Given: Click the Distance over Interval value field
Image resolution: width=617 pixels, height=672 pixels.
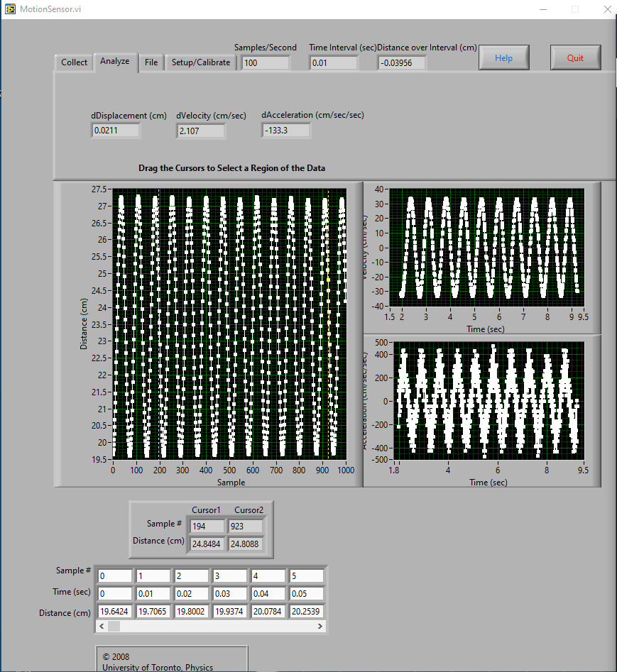Looking at the screenshot, I should pos(402,63).
